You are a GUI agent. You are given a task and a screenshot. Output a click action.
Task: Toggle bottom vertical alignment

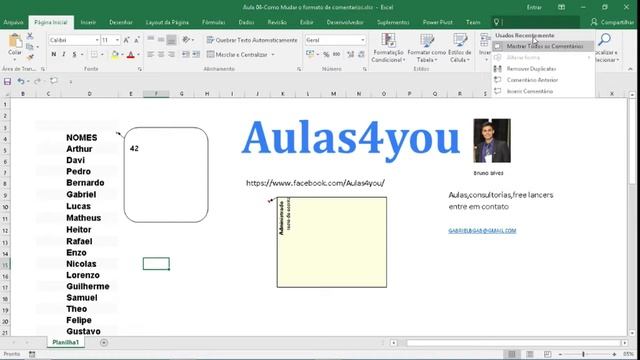click(x=171, y=40)
